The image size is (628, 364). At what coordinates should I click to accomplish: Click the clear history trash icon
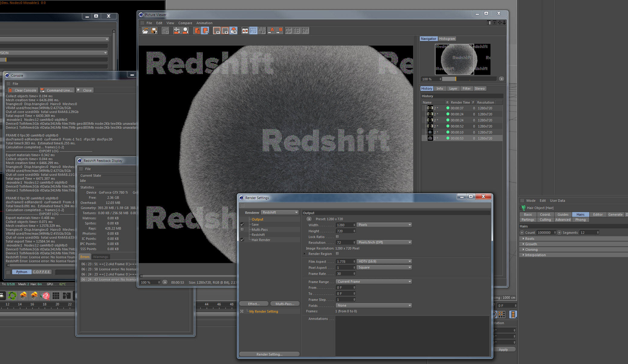coord(197,31)
